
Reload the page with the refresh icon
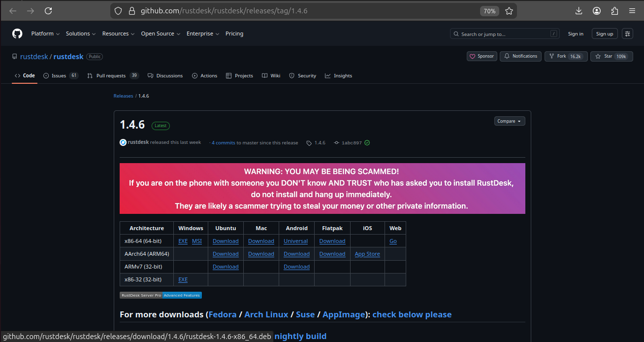pyautogui.click(x=48, y=11)
